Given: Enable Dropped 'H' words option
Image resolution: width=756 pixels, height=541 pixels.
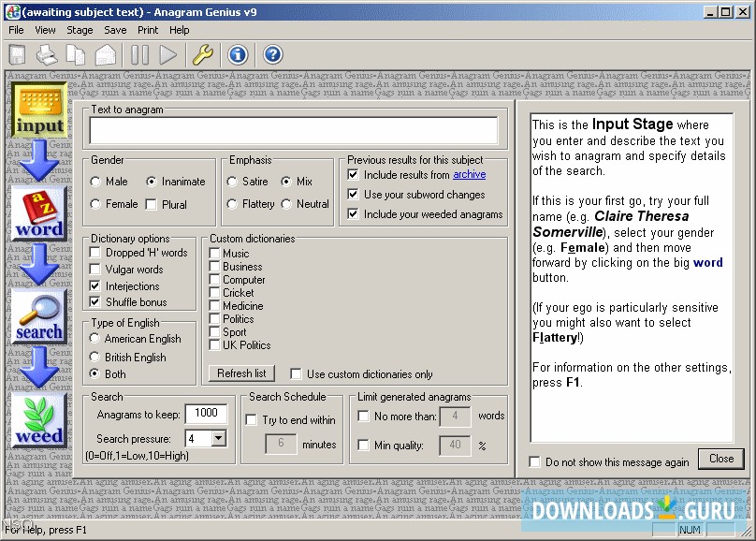Looking at the screenshot, I should coord(95,253).
